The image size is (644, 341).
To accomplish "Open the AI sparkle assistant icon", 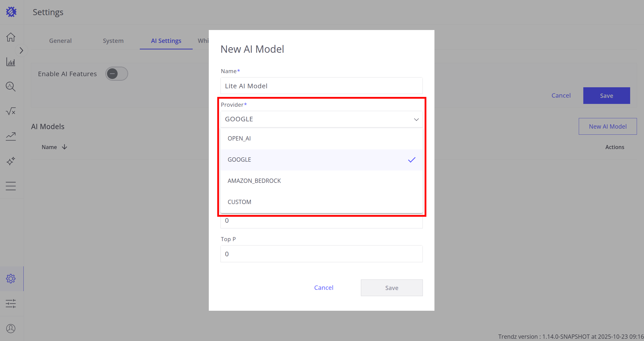I will (11, 161).
